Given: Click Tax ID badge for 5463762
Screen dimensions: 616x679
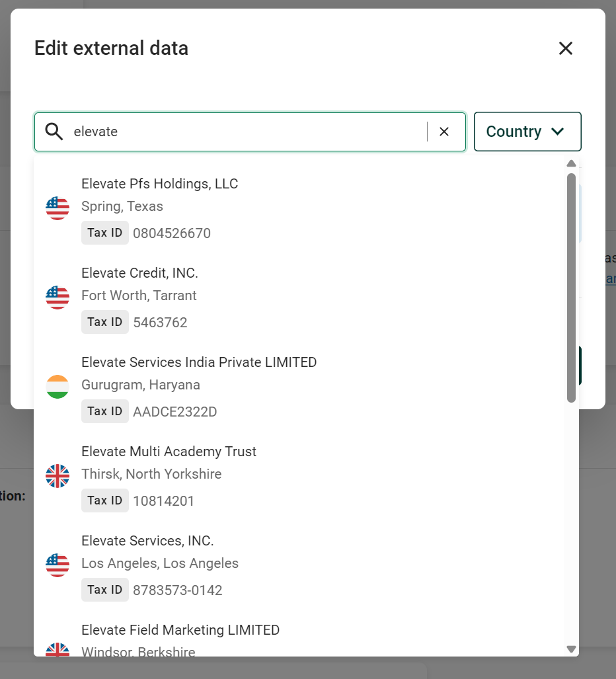Looking at the screenshot, I should click(104, 322).
